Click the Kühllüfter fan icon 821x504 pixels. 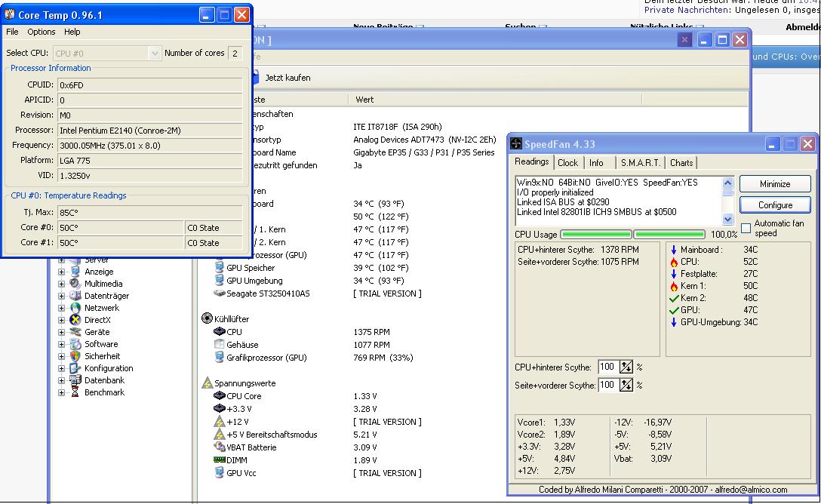pyautogui.click(x=207, y=318)
